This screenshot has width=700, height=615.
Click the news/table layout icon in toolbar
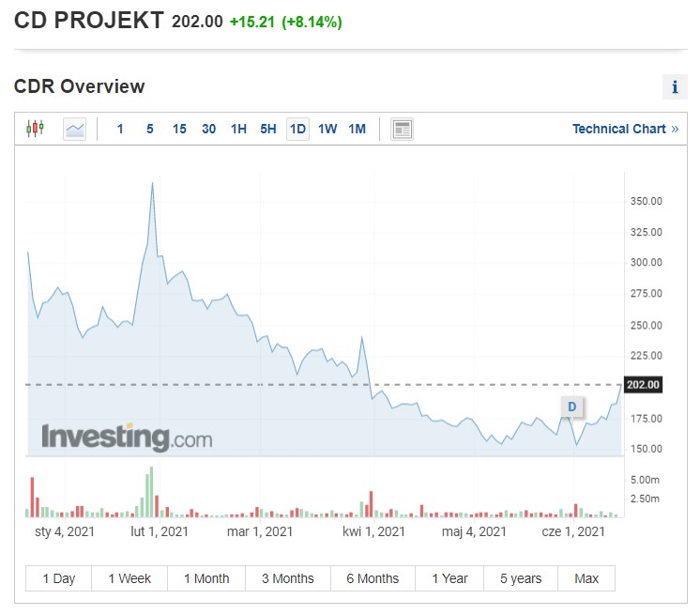[x=402, y=129]
